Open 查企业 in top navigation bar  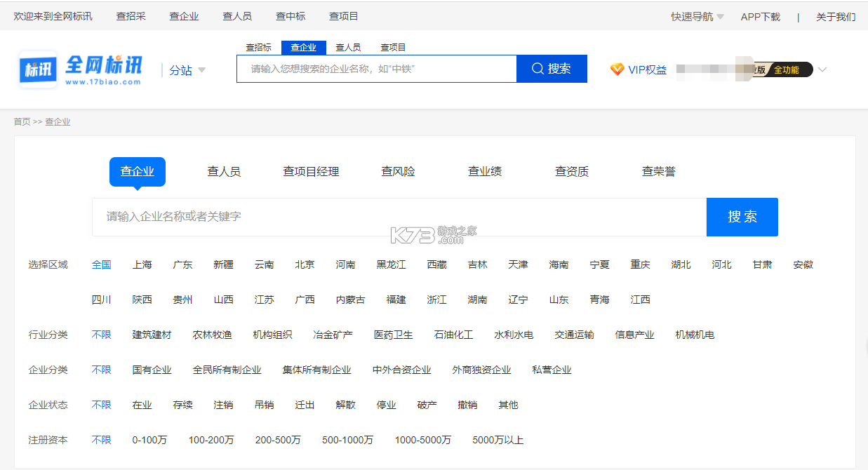pos(184,16)
